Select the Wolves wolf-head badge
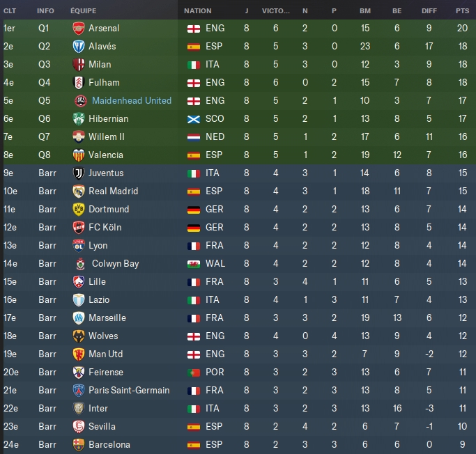 (79, 336)
